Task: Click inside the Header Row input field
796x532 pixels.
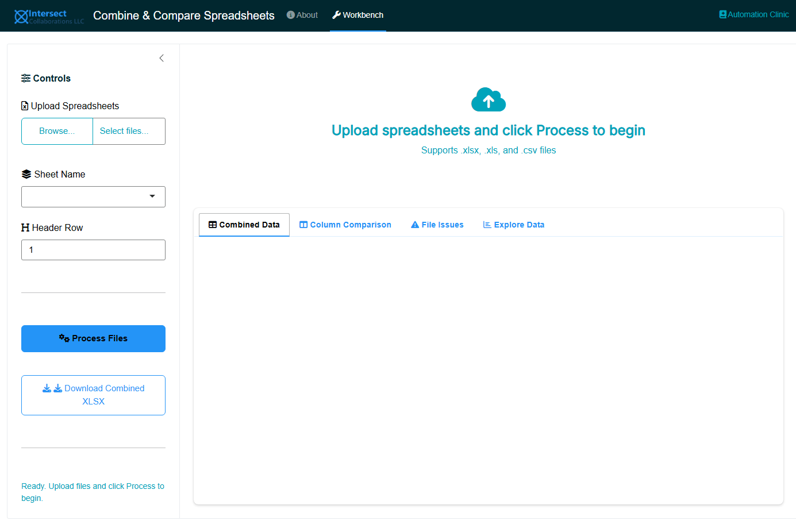Action: [93, 249]
